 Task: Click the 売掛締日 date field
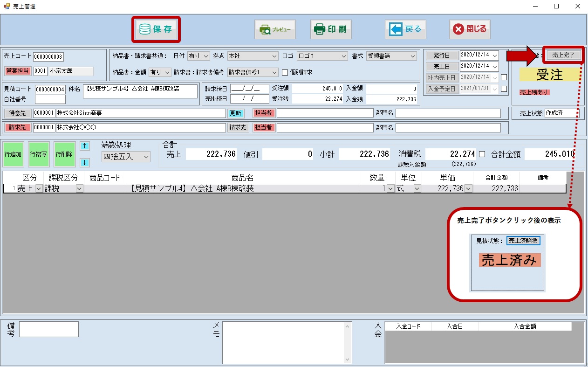click(250, 99)
